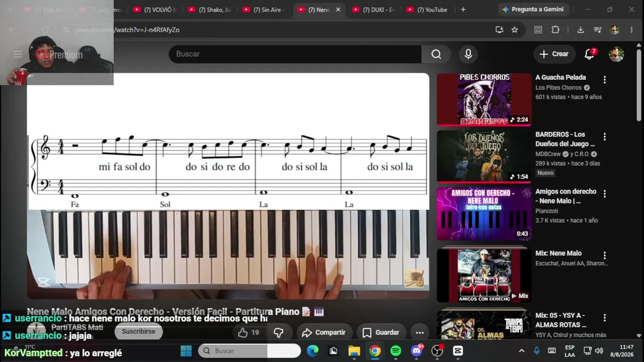Open the Mix 05 Almas Rotas thumbnail
The image size is (644, 362).
pyautogui.click(x=484, y=325)
